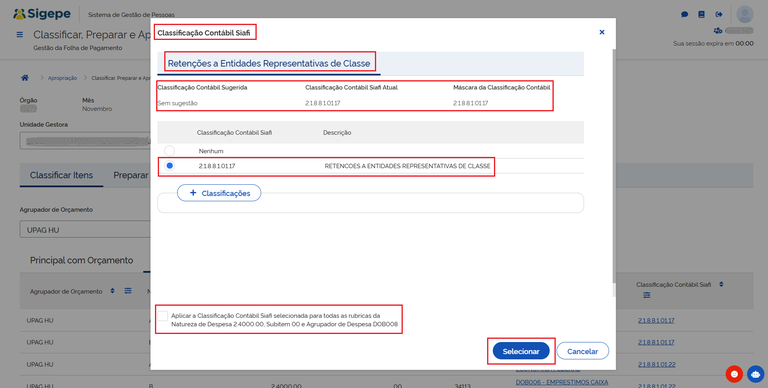This screenshot has width=768, height=388.
Task: Sort background Classificação Contábil Siafi column
Action: [721, 284]
